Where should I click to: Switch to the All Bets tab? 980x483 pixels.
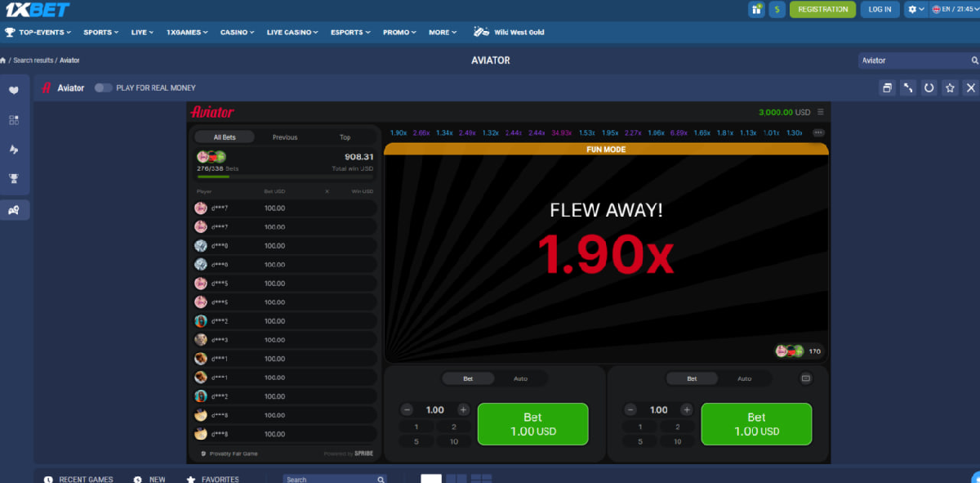[x=225, y=137]
